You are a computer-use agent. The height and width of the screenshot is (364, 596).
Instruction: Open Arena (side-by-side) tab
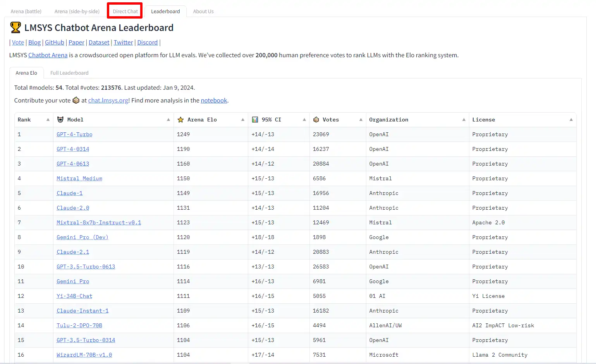coord(77,11)
